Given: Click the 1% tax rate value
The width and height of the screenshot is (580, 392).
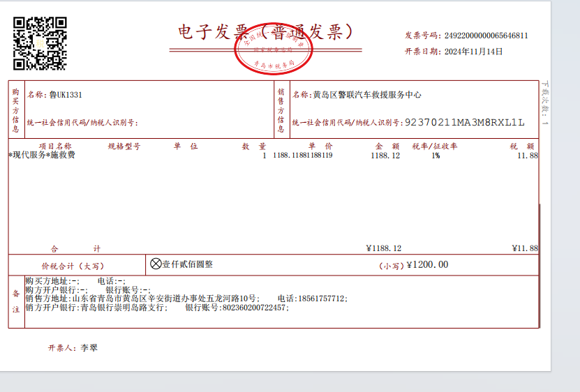Looking at the screenshot, I should [x=435, y=156].
